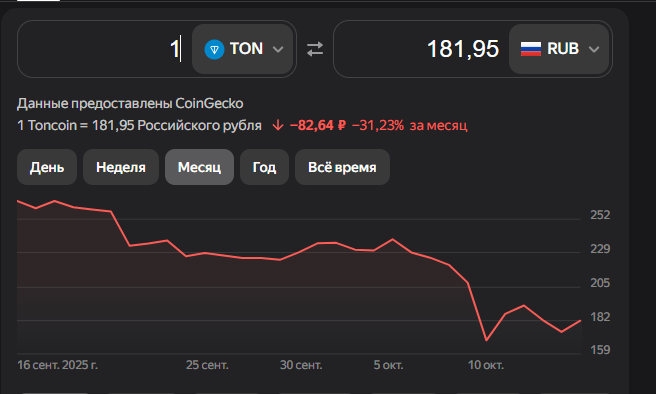Open the RUB currency dropdown
Viewport: 656px width, 394px height.
click(x=559, y=49)
